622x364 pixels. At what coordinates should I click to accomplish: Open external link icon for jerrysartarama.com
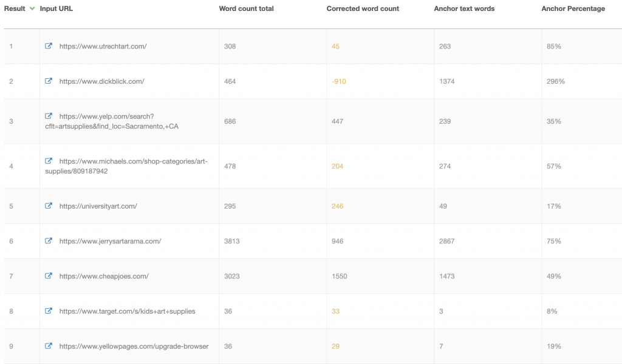pyautogui.click(x=49, y=241)
